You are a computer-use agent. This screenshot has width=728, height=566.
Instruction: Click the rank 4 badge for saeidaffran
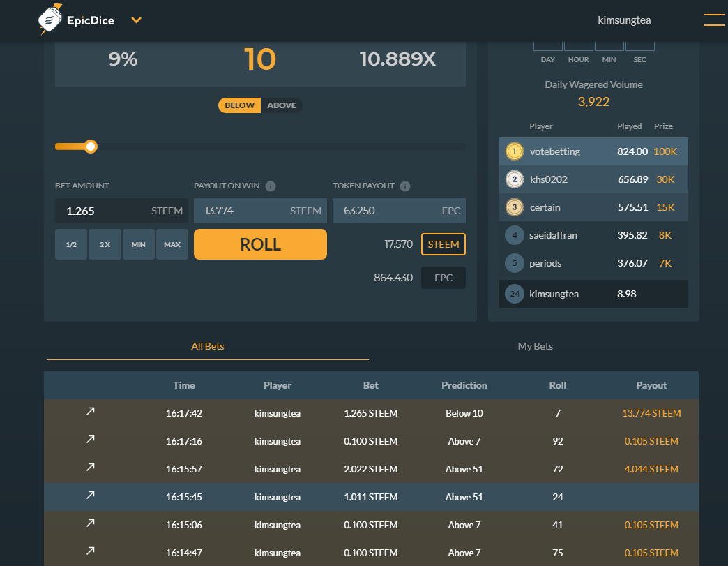[515, 235]
